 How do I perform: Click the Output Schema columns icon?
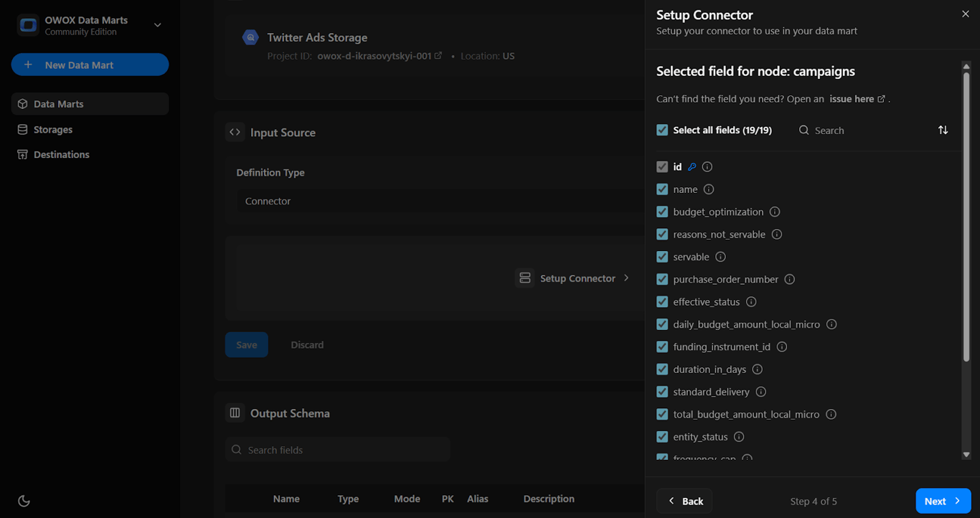click(x=235, y=413)
